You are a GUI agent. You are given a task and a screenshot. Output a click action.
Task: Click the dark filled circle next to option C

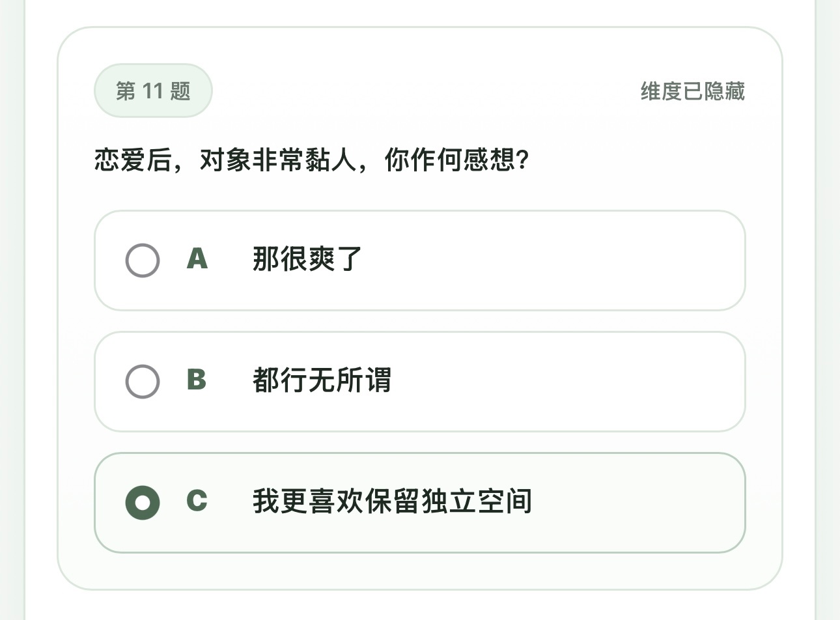[143, 502]
